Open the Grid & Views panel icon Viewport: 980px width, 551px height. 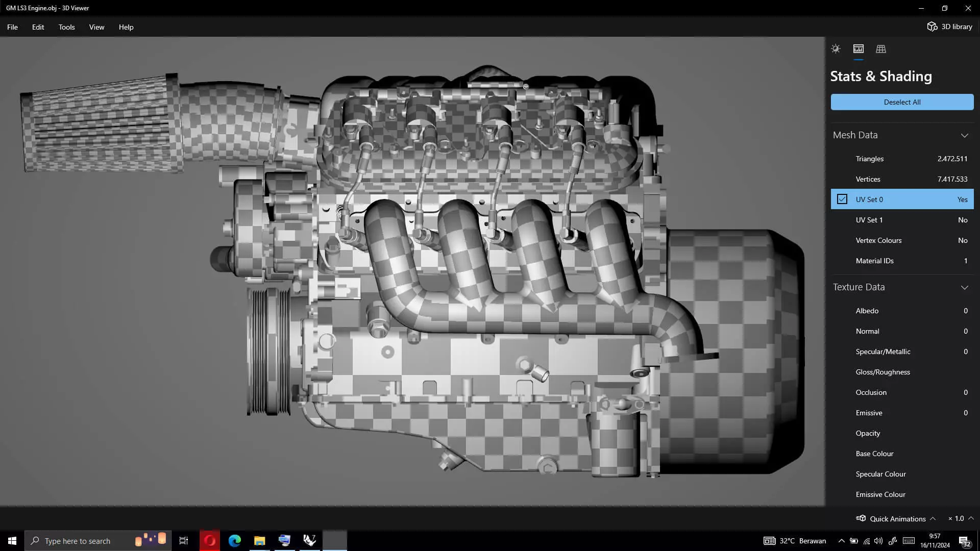[x=881, y=49]
